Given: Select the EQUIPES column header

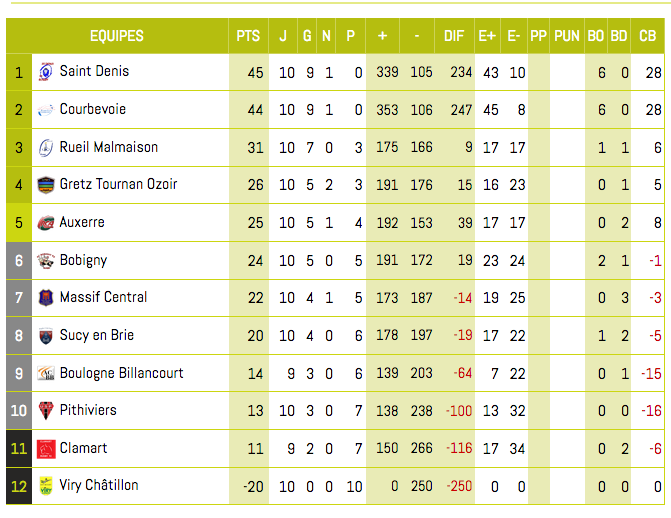Looking at the screenshot, I should (x=117, y=36).
